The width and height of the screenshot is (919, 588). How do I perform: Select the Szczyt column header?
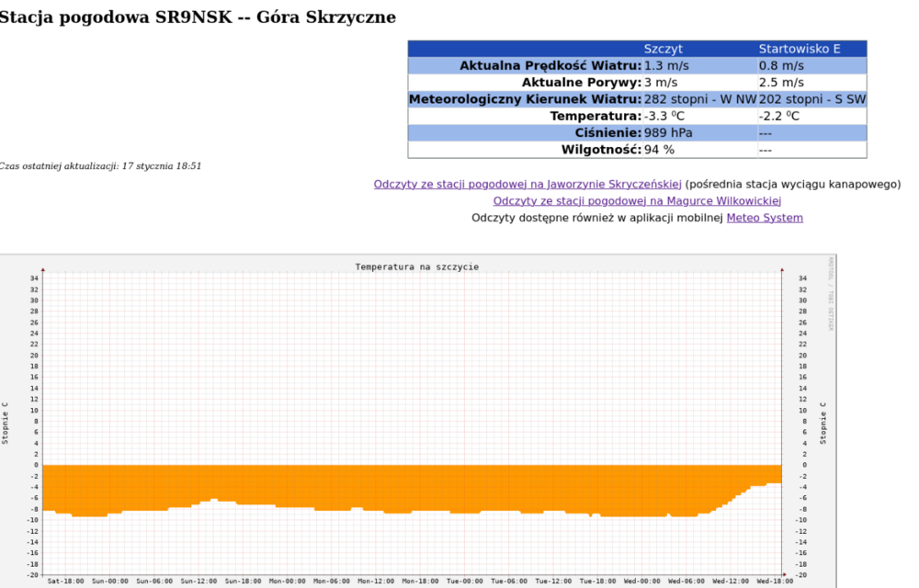(663, 49)
